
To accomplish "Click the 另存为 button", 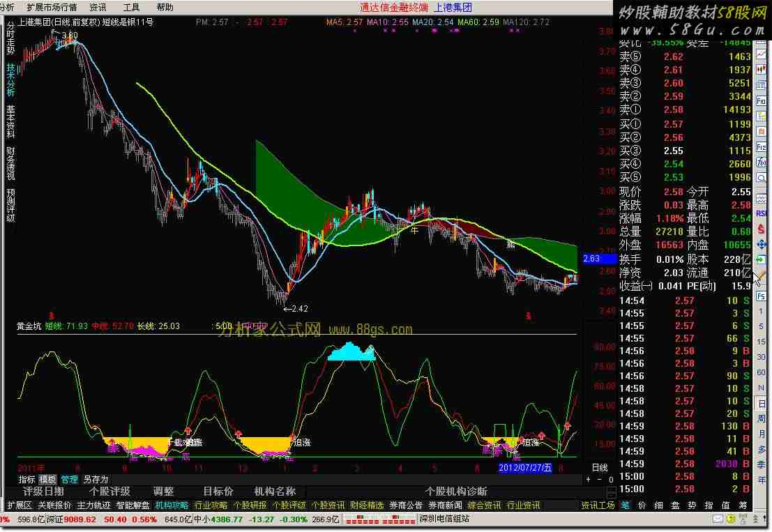I will coord(96,479).
